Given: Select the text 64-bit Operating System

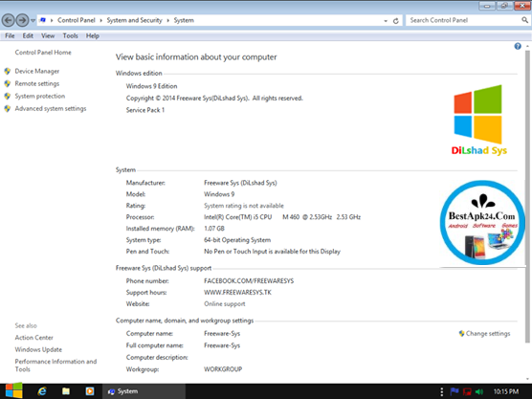Looking at the screenshot, I should tap(237, 240).
